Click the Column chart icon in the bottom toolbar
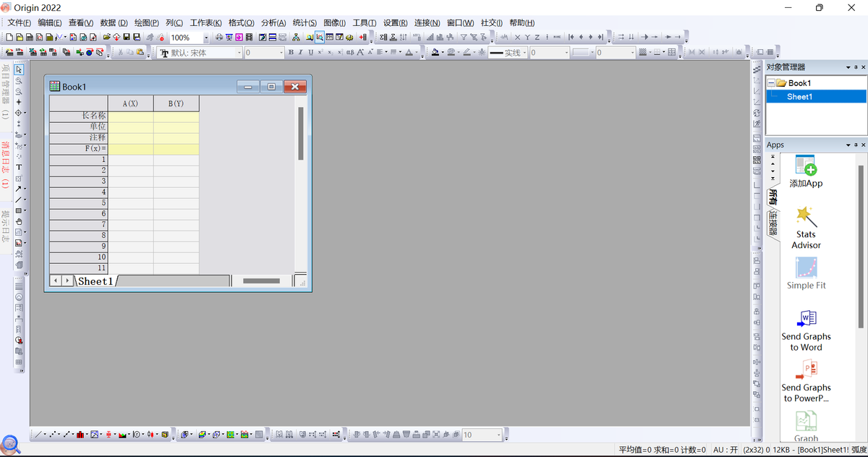The image size is (868, 457). pos(80,435)
